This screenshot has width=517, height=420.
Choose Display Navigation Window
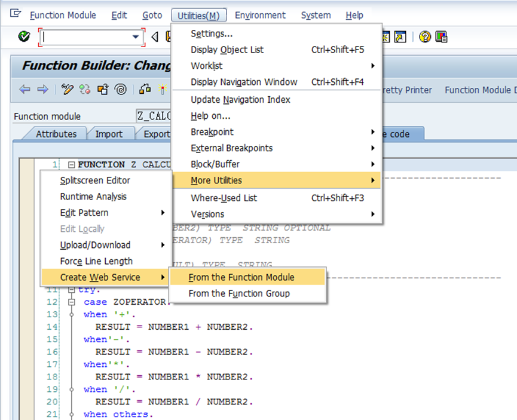[x=277, y=82]
